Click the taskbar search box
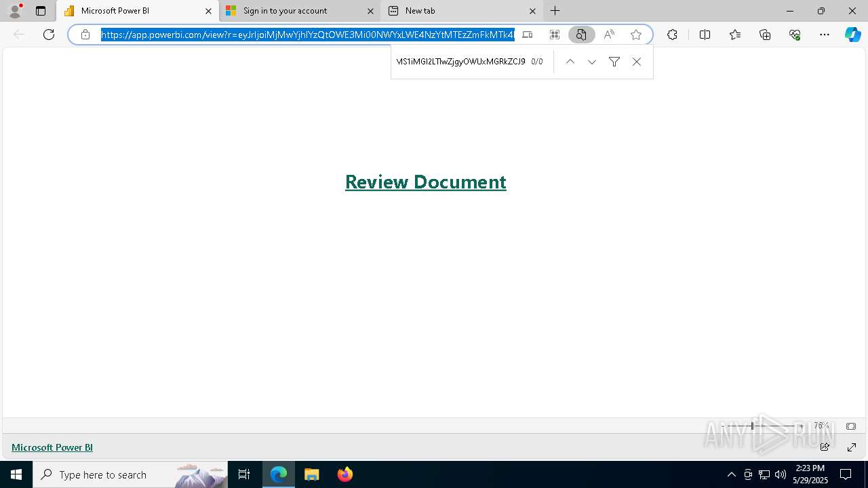Viewport: 868px width, 488px height. point(130,474)
